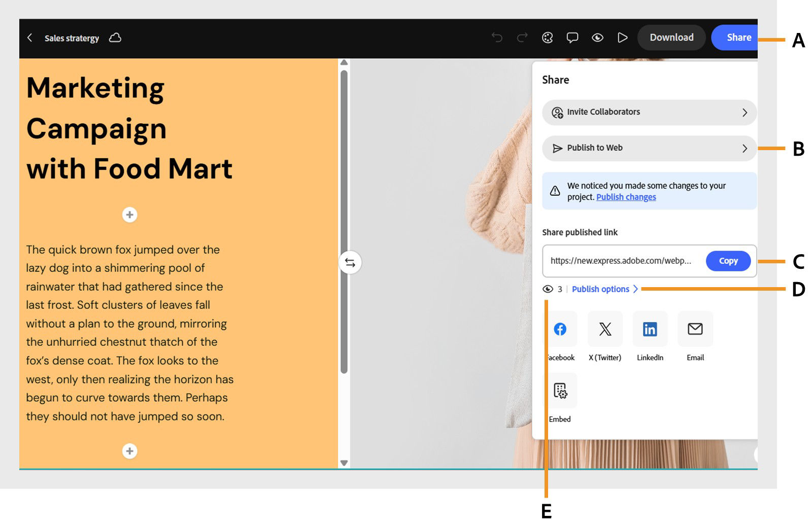Click the cloud sync icon next to Sales strategy
The width and height of the screenshot is (812, 524).
click(115, 38)
